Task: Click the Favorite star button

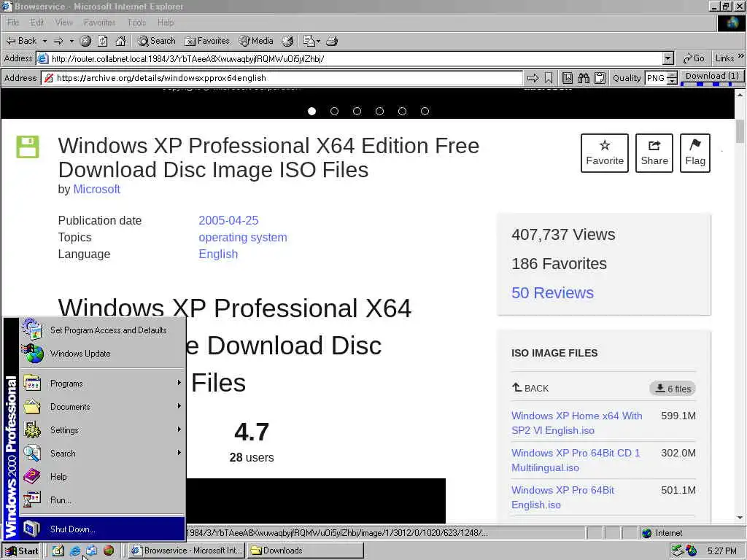Action: point(605,153)
